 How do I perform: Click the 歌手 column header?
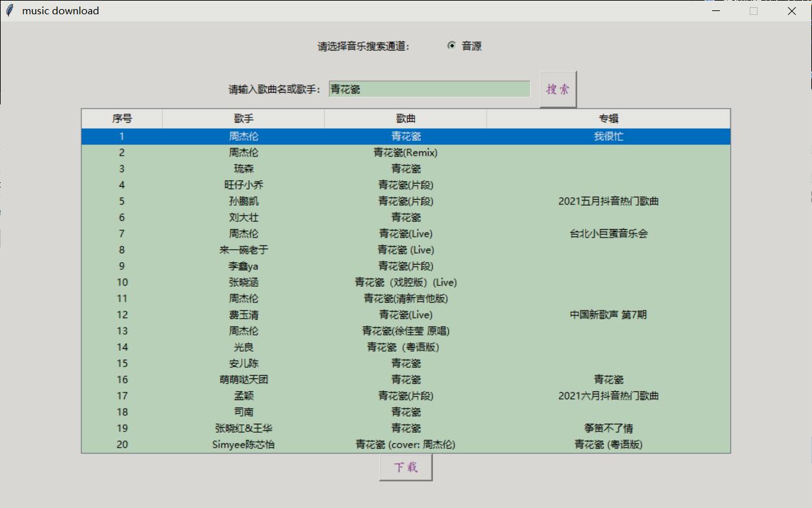[x=243, y=119]
